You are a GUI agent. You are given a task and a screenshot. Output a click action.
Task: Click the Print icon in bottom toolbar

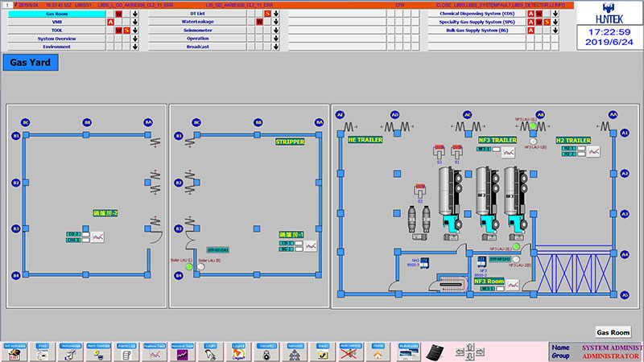point(43,351)
